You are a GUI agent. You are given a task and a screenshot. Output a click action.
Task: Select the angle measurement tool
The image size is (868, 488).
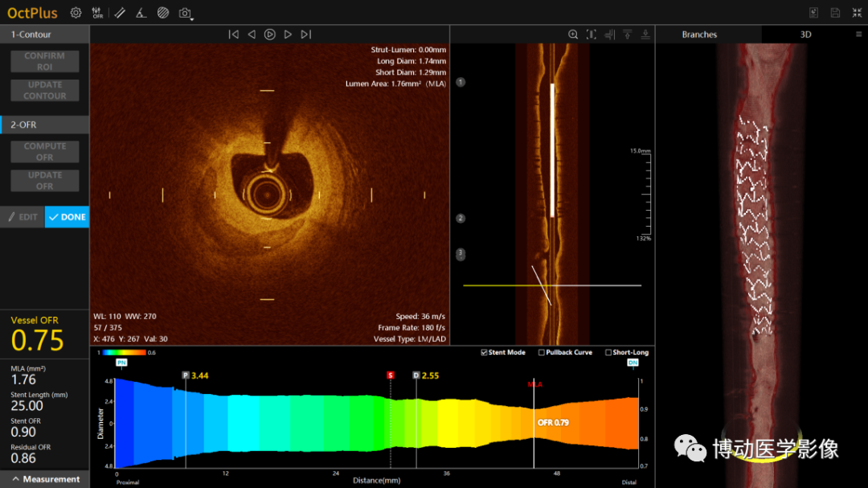pyautogui.click(x=141, y=13)
